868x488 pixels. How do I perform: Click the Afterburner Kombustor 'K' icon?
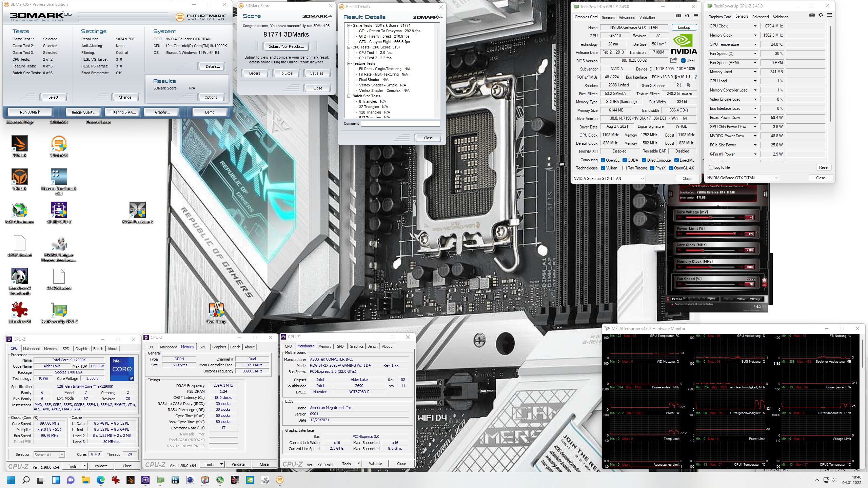click(671, 194)
